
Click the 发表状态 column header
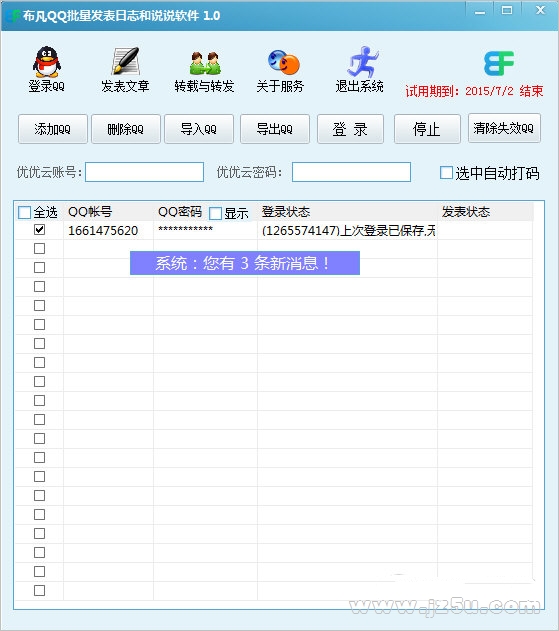click(x=466, y=212)
